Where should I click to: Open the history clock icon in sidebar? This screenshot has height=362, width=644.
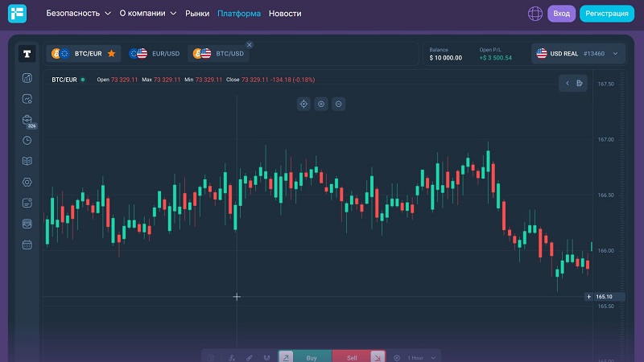click(27, 140)
